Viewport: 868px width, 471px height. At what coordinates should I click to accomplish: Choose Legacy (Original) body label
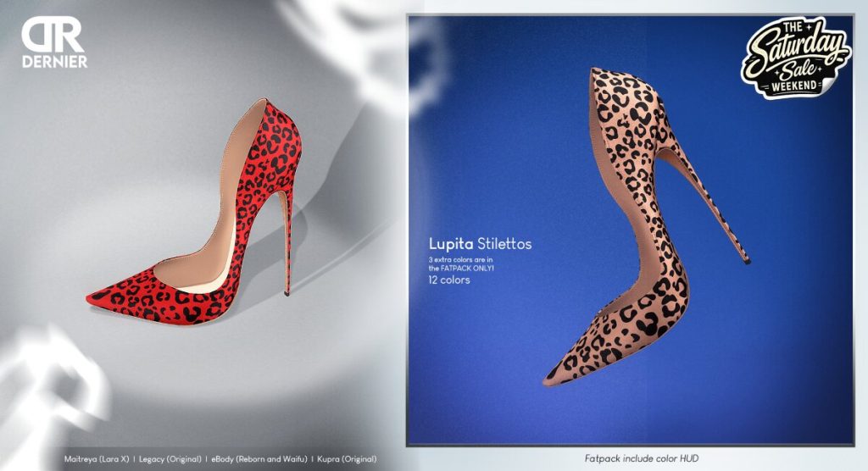[170, 459]
